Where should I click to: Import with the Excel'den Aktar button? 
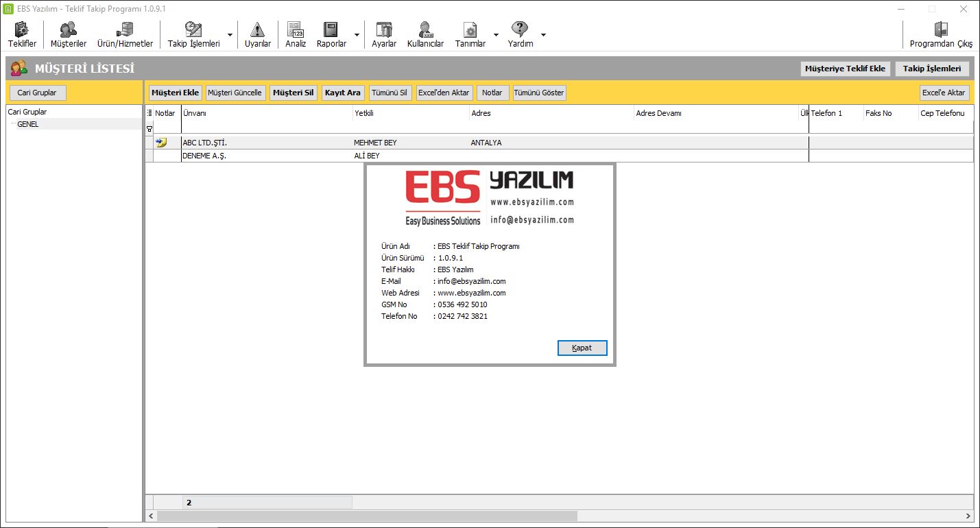[444, 93]
